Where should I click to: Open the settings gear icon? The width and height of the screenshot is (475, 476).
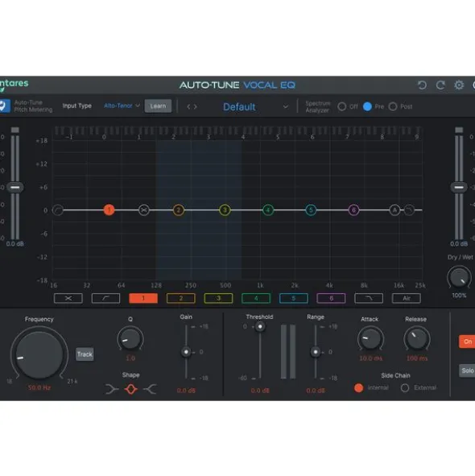point(459,85)
